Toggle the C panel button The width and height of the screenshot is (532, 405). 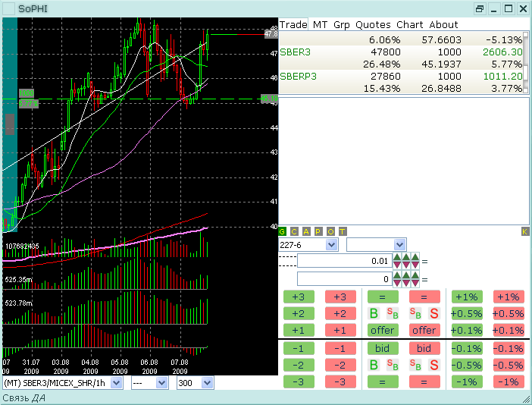tap(294, 231)
